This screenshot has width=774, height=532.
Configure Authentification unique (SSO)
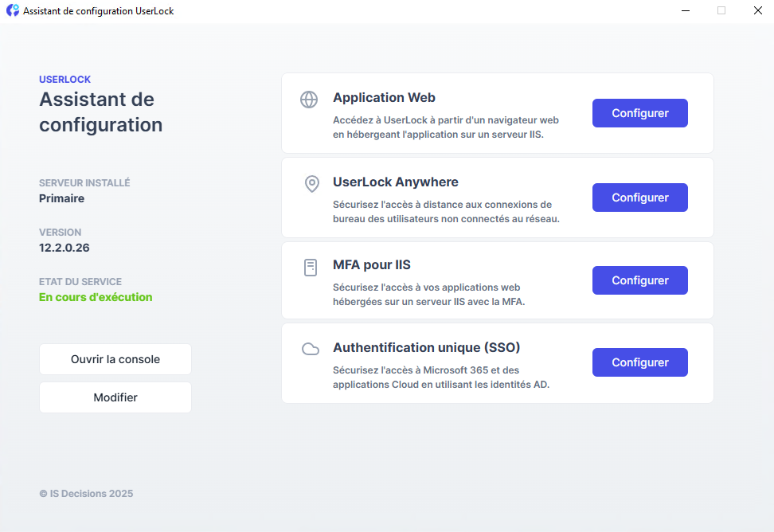[x=639, y=362]
